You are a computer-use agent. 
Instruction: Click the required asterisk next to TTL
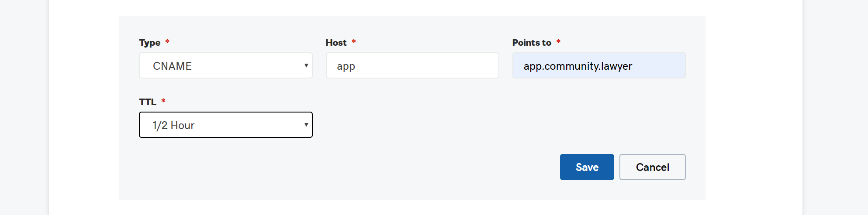pyautogui.click(x=163, y=101)
